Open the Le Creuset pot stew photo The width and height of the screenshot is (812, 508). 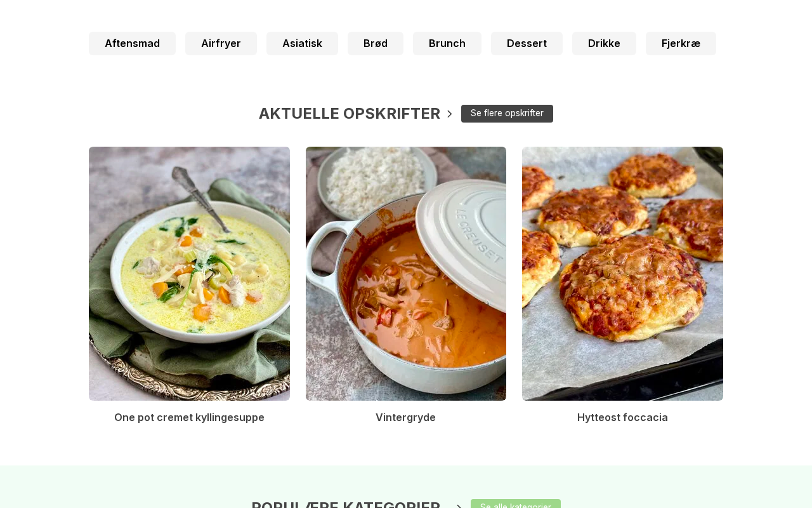406,274
